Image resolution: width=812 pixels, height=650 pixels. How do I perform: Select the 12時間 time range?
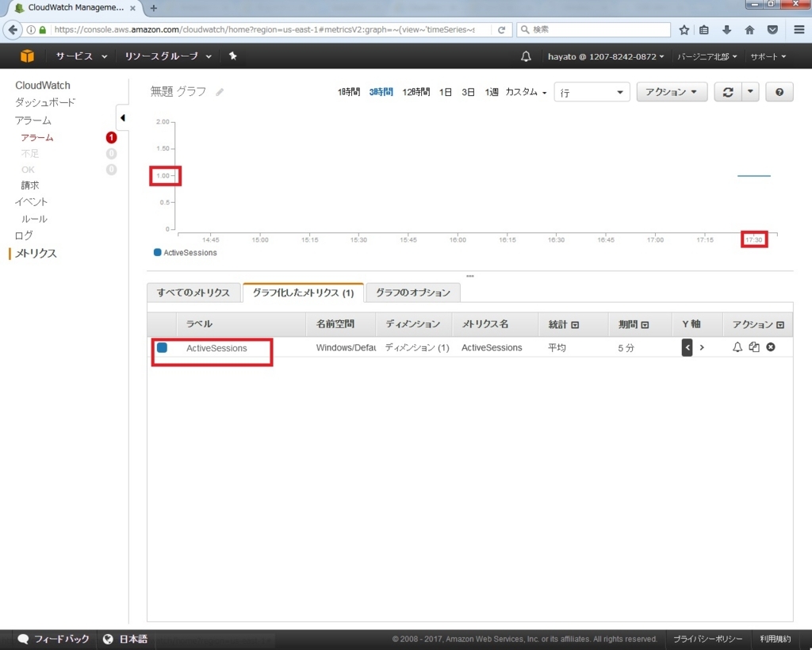[416, 92]
